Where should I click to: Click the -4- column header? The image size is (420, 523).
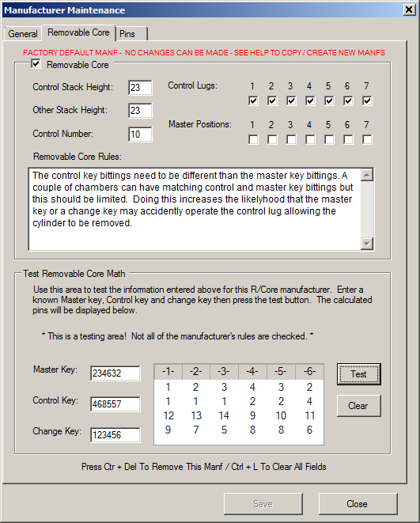[252, 372]
